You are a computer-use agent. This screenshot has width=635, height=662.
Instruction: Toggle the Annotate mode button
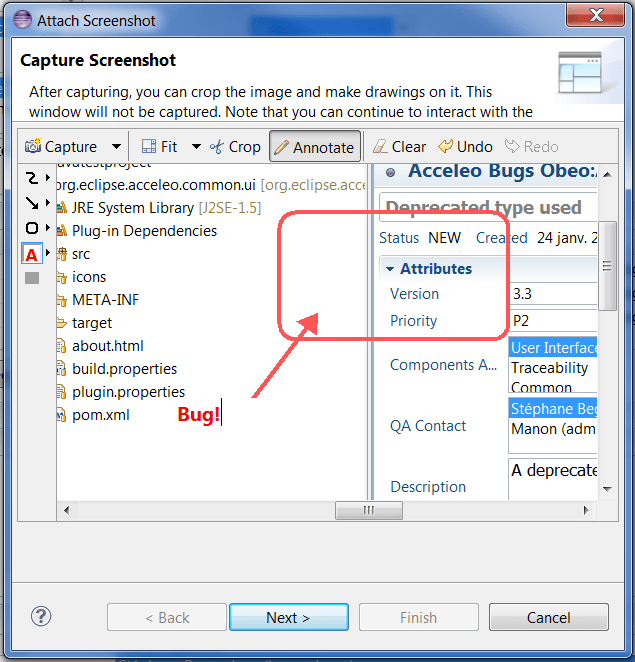314,147
